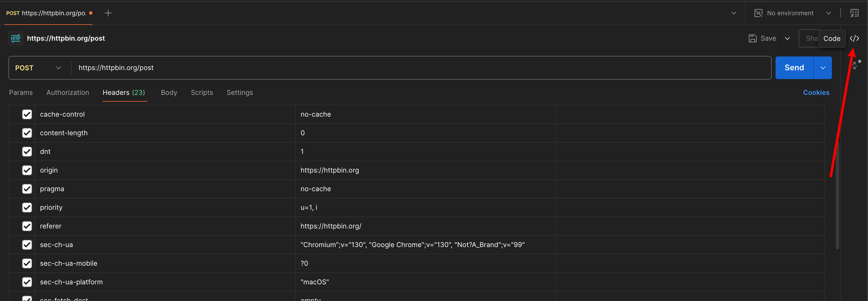
Task: Click the Save floppy disk icon
Action: click(x=752, y=38)
